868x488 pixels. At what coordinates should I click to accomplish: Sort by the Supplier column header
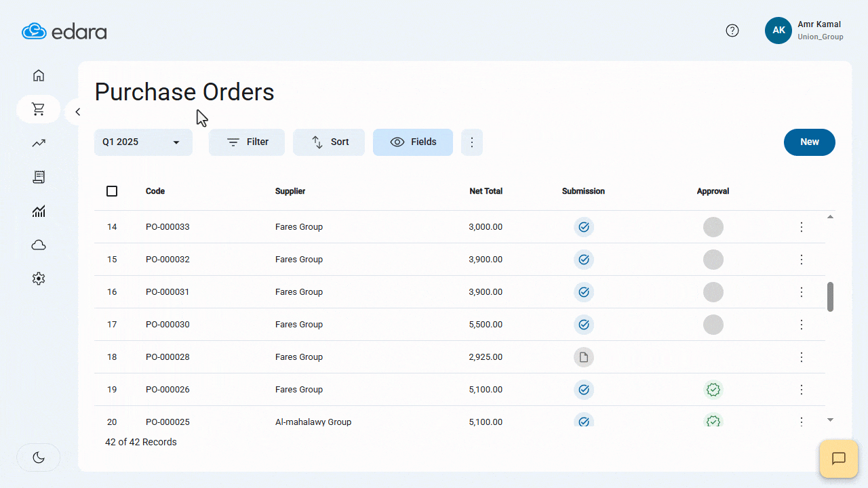[x=290, y=191]
